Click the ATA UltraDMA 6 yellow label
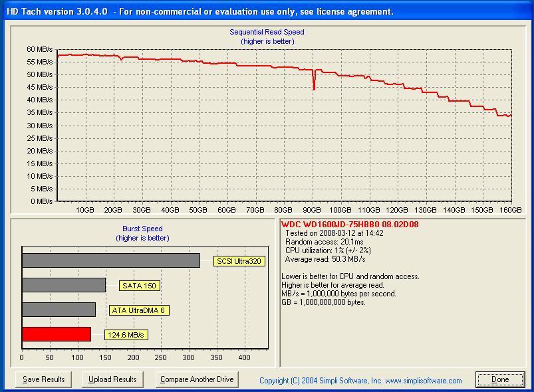534x392 pixels. tap(139, 310)
